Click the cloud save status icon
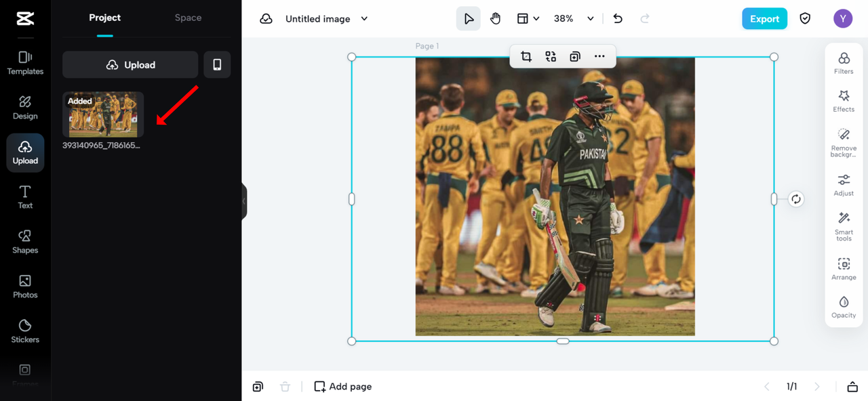Viewport: 868px width, 401px height. [267, 19]
